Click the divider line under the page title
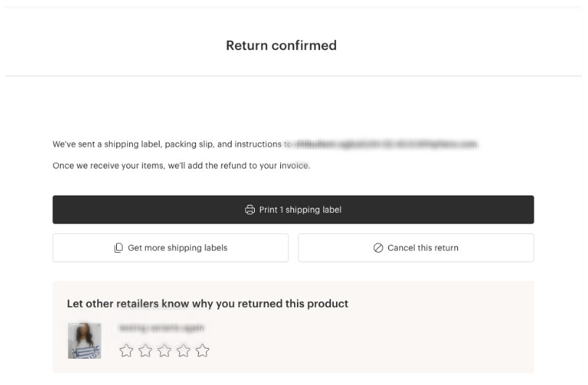This screenshot has height=385, width=588. (293, 76)
